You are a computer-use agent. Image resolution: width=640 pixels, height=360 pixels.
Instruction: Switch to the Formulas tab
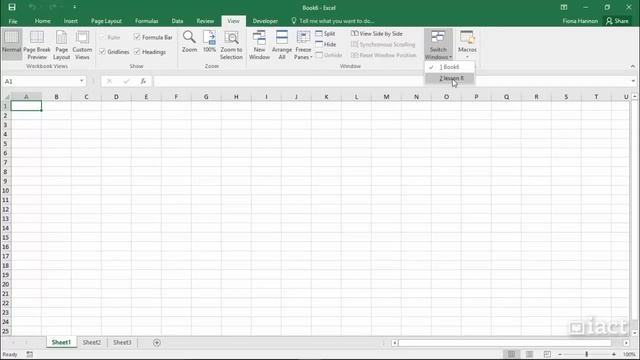click(x=147, y=21)
